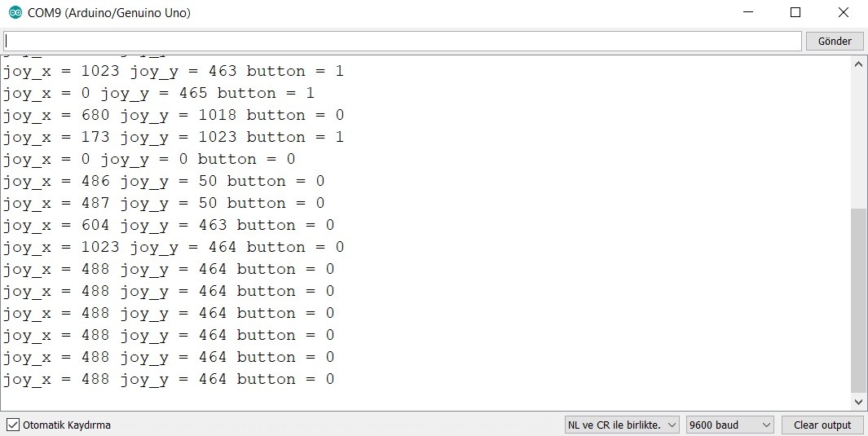Click the line with joy_x = 487
The height and width of the screenshot is (436, 868).
click(163, 203)
